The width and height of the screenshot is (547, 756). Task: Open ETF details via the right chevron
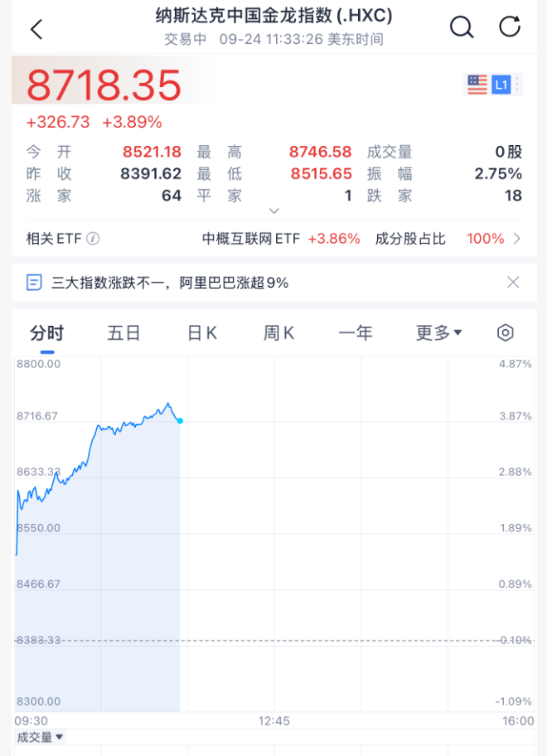(517, 238)
